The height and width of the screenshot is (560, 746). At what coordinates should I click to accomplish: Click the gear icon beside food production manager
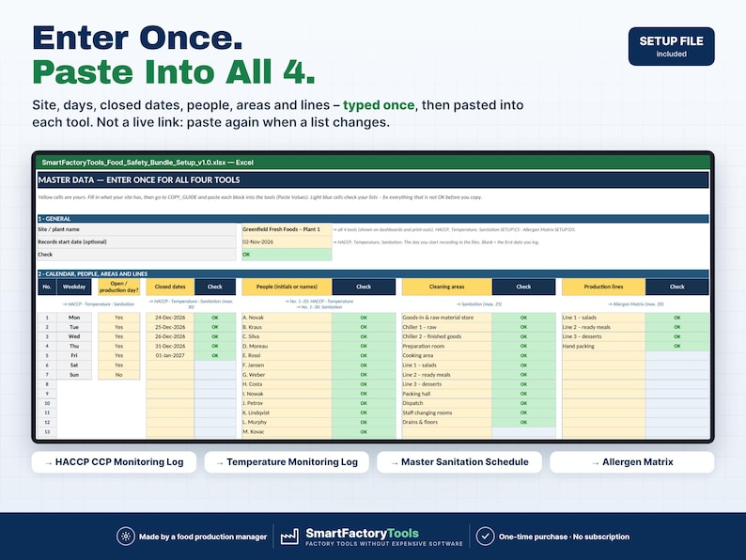pos(126,537)
